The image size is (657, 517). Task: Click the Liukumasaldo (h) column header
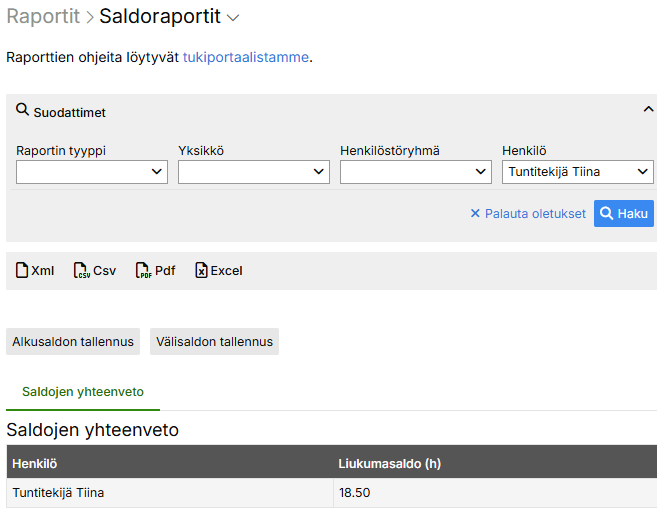tap(389, 464)
